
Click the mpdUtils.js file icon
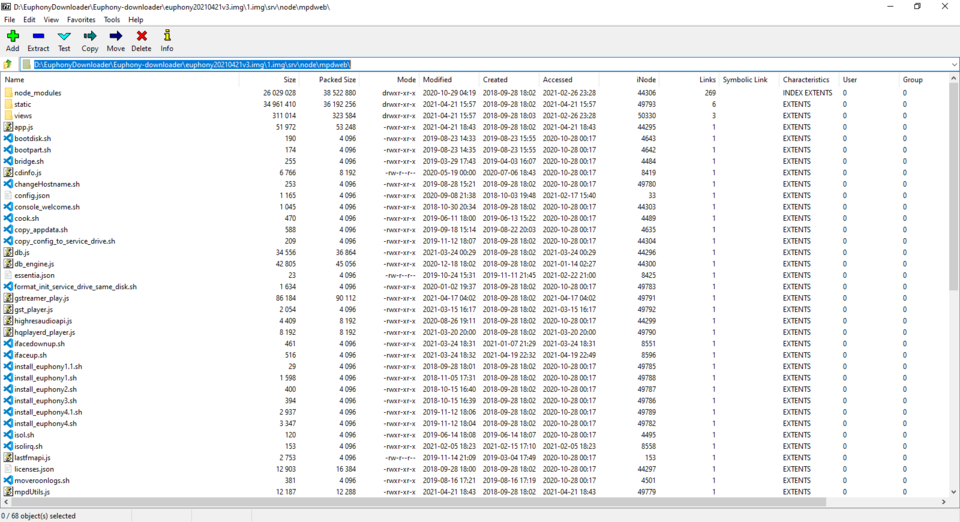pos(8,491)
